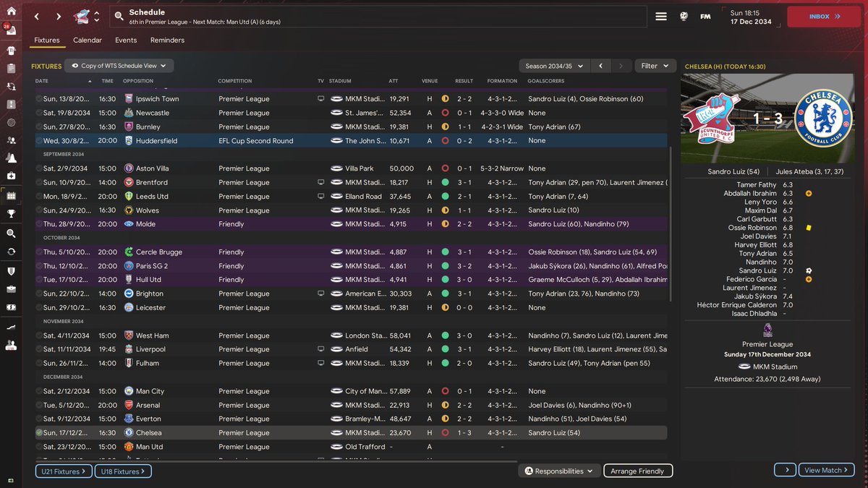The width and height of the screenshot is (868, 488).
Task: Open U18 Fixtures
Action: [123, 471]
